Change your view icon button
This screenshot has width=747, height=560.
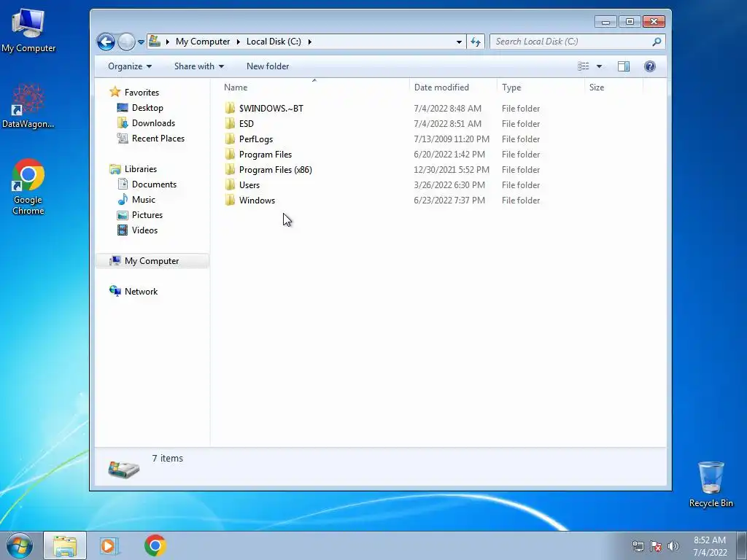(x=583, y=66)
